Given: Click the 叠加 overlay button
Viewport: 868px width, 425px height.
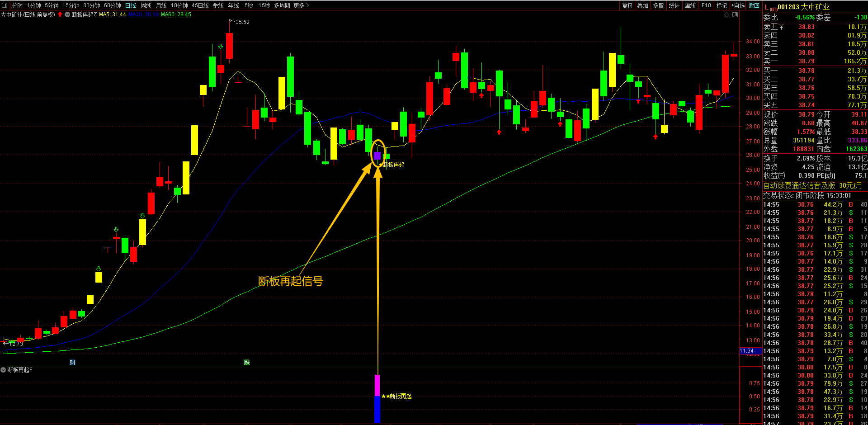Looking at the screenshot, I should [x=643, y=5].
